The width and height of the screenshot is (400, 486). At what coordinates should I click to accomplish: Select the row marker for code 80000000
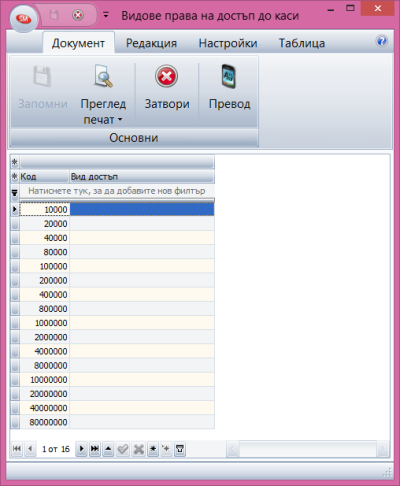[15, 422]
